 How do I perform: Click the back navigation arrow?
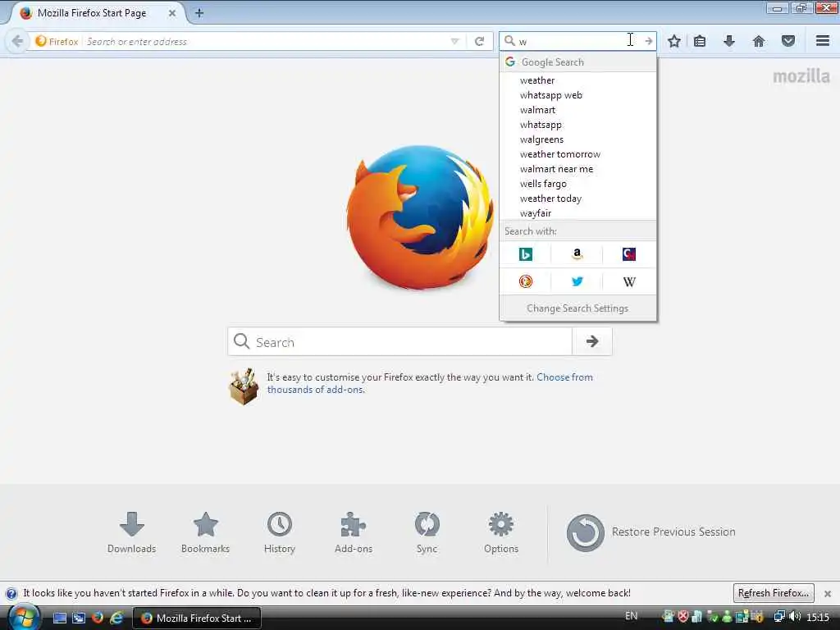pyautogui.click(x=17, y=41)
